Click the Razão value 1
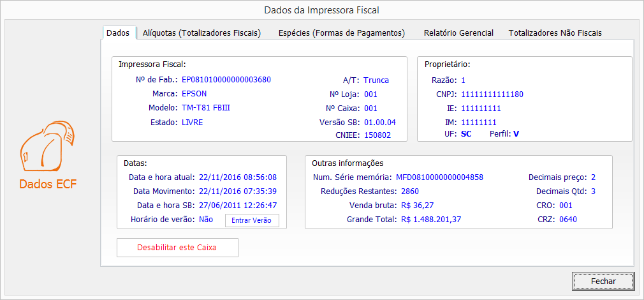Viewport: 644px width, 300px height. 464,80
